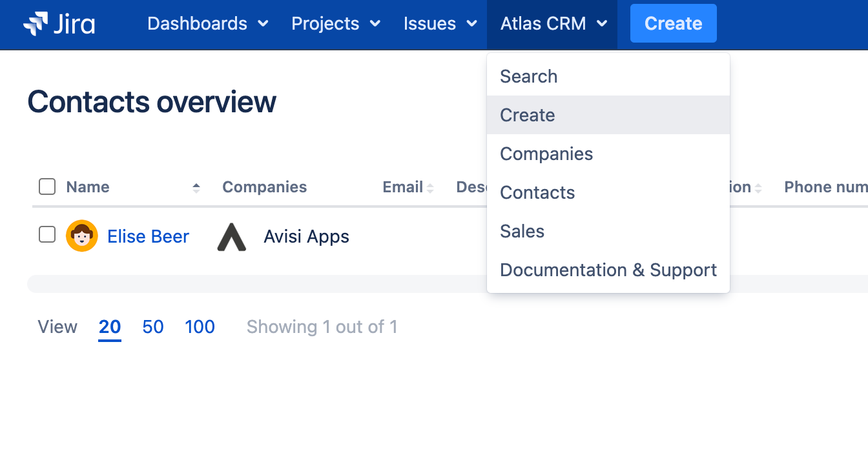
Task: Show 20 contacts per page
Action: pyautogui.click(x=110, y=327)
